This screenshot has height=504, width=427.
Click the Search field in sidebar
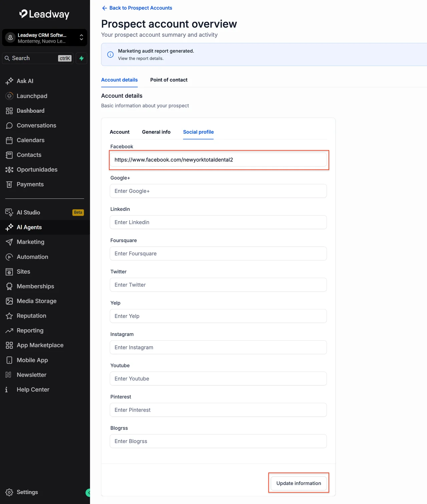(x=37, y=58)
